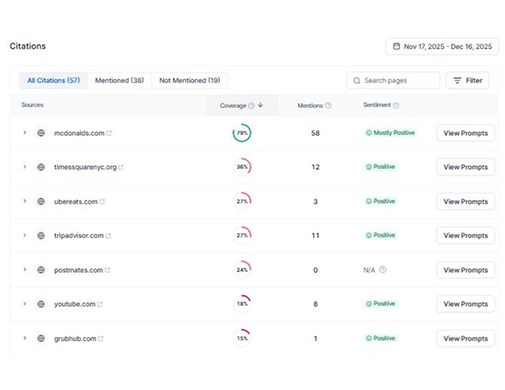Image resolution: width=505 pixels, height=390 pixels.
Task: View Prompts for postmates.com
Action: tap(465, 270)
